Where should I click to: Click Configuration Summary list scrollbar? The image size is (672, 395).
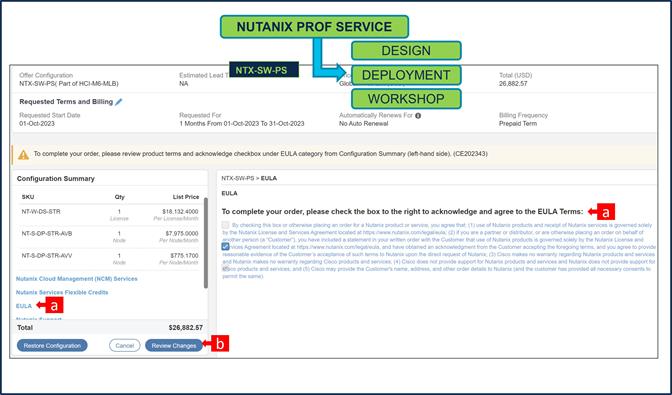(206, 242)
